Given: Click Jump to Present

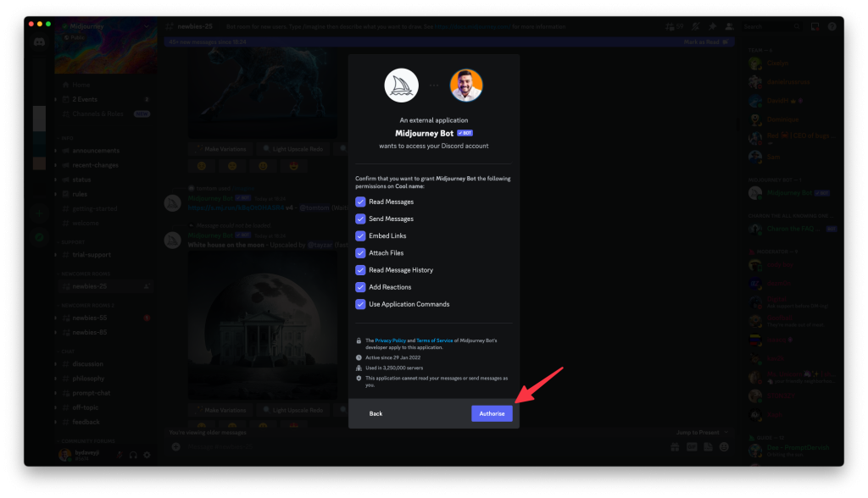Looking at the screenshot, I should coord(702,433).
